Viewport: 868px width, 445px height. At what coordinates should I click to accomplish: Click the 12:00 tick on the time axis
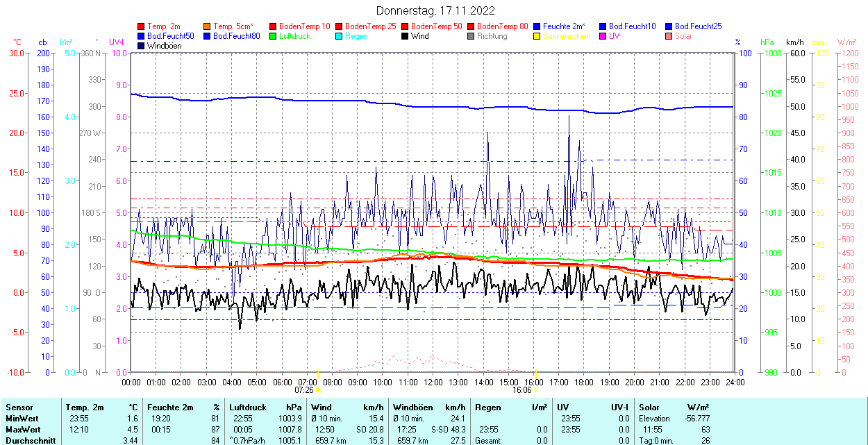[x=433, y=382]
